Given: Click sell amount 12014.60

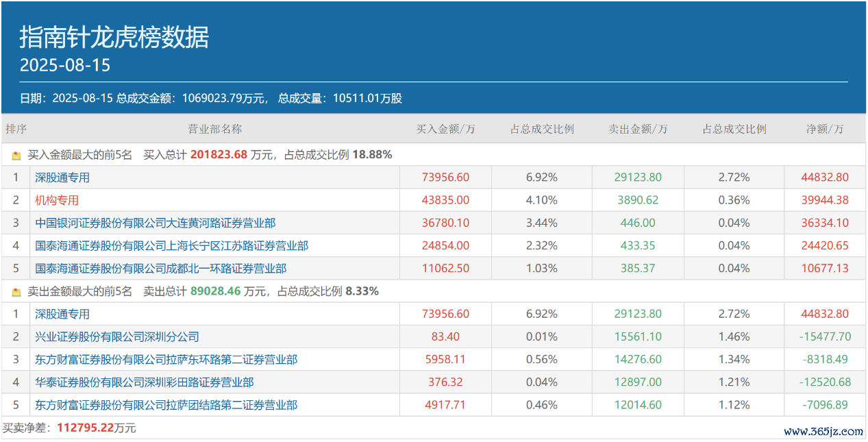Looking at the screenshot, I should point(638,405).
